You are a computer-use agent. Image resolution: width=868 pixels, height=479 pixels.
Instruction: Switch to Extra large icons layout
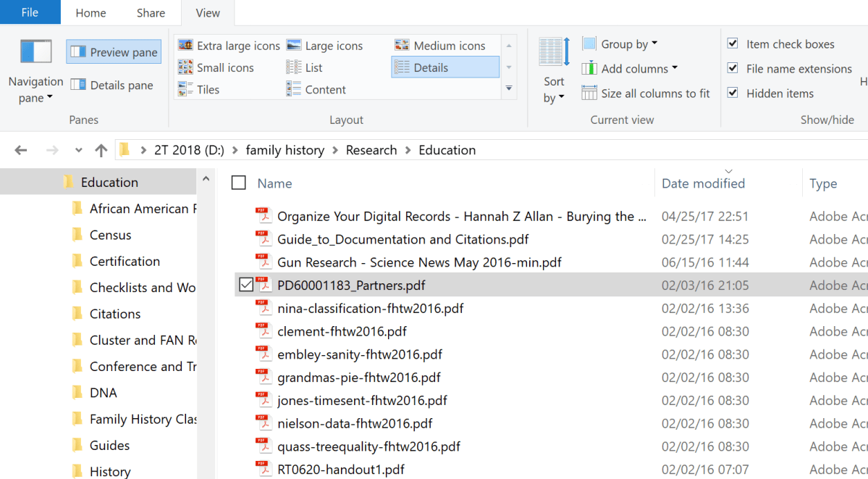point(228,45)
